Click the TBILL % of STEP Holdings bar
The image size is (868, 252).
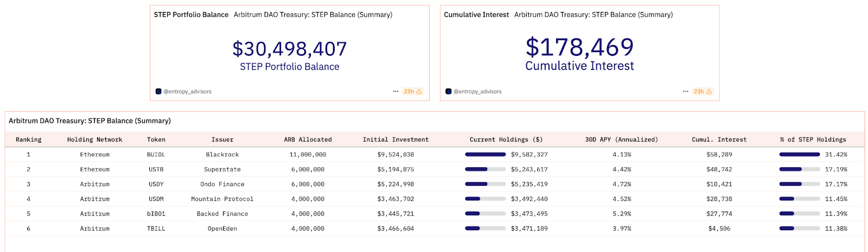click(800, 229)
